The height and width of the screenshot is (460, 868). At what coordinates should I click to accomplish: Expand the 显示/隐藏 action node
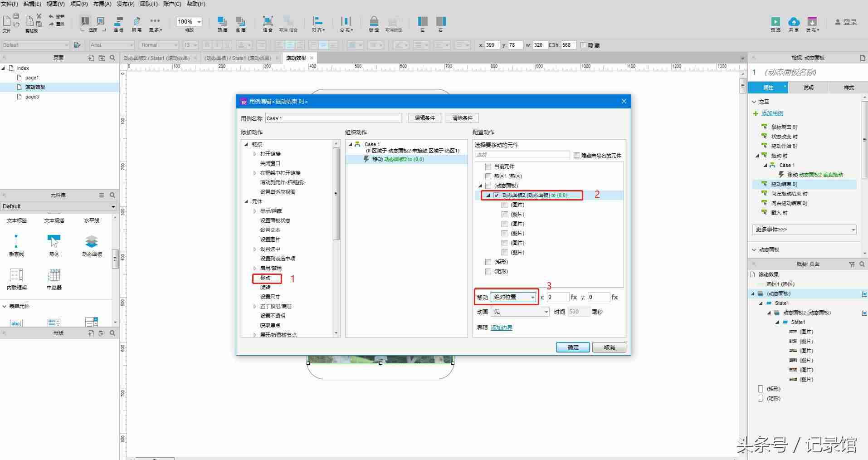click(x=254, y=211)
